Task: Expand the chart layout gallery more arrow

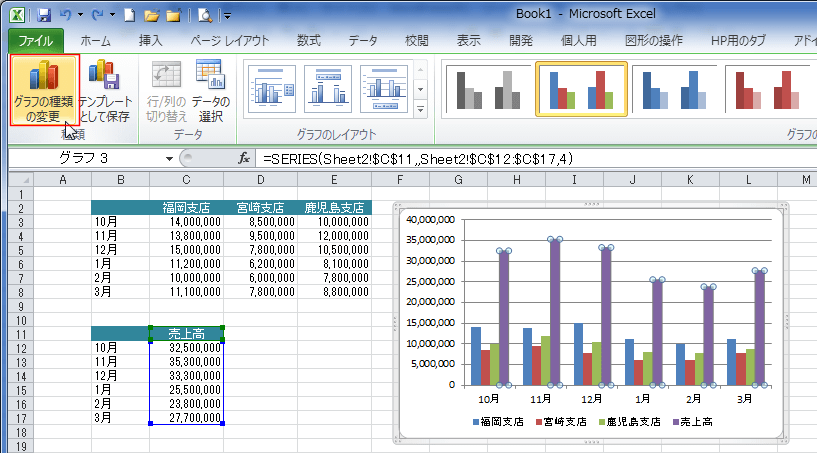Action: [x=421, y=109]
